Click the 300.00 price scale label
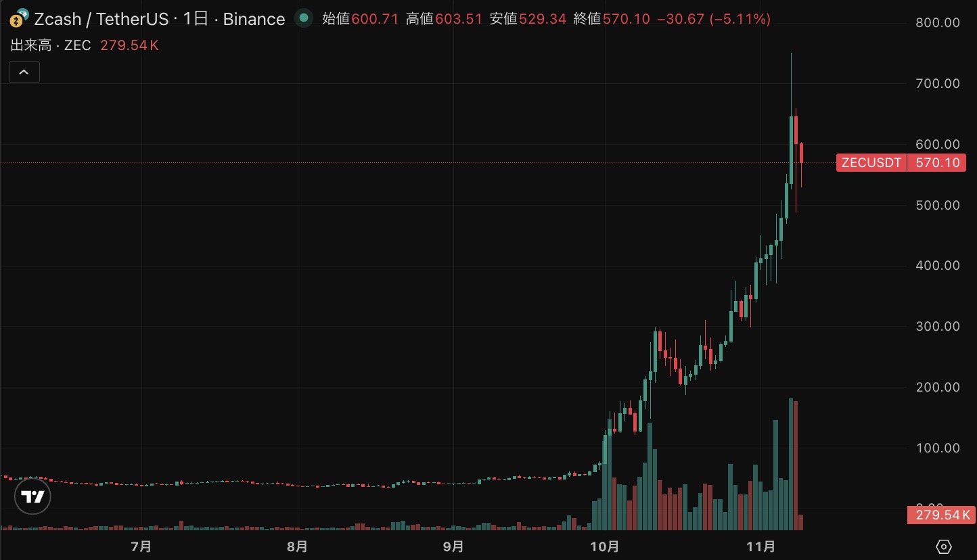This screenshot has height=560, width=977. point(936,326)
